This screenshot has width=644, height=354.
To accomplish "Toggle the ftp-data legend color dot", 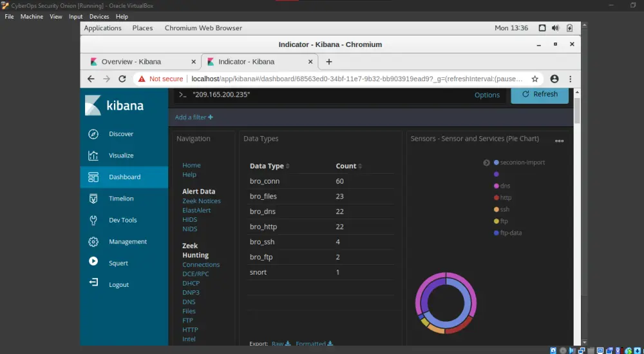I will tap(496, 233).
